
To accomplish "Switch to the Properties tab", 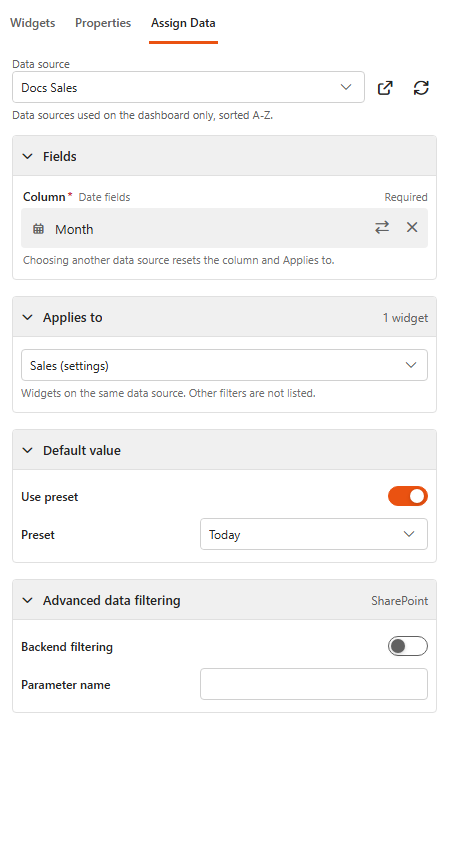I will (x=103, y=23).
